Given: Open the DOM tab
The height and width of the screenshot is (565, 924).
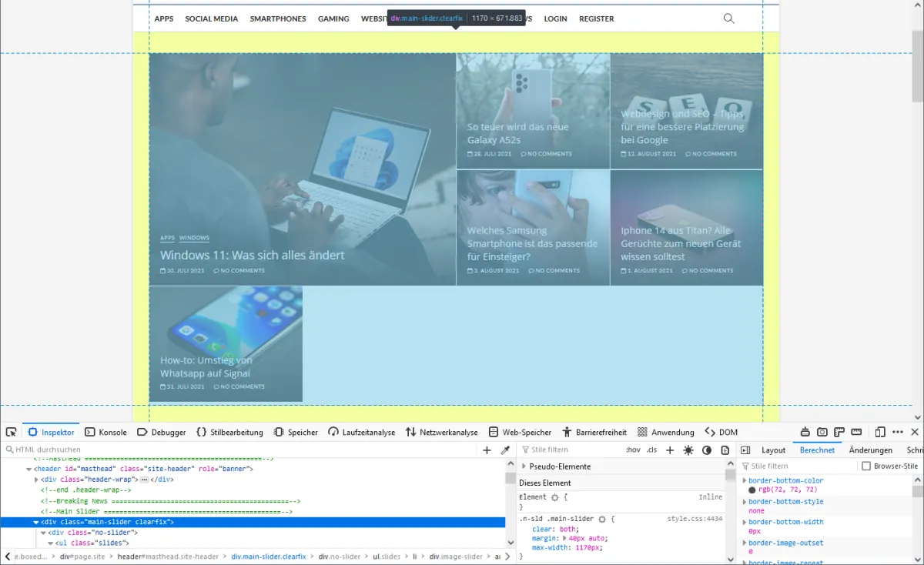Looking at the screenshot, I should (721, 433).
